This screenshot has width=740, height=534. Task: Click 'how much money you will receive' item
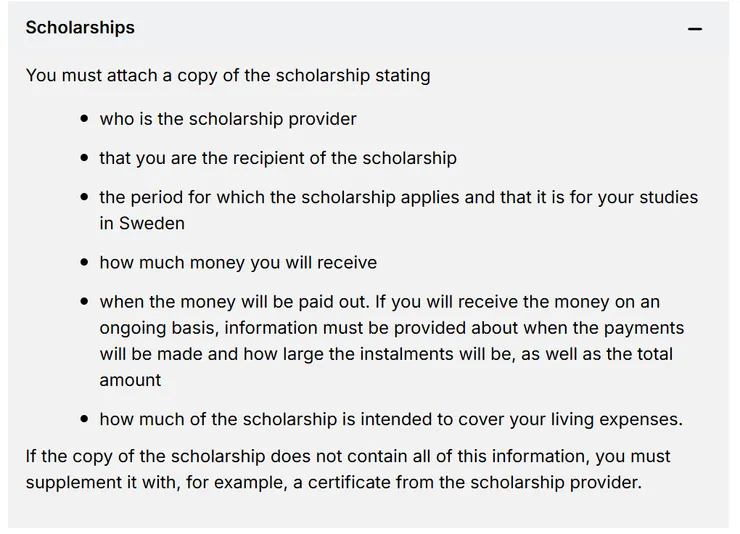pyautogui.click(x=238, y=262)
